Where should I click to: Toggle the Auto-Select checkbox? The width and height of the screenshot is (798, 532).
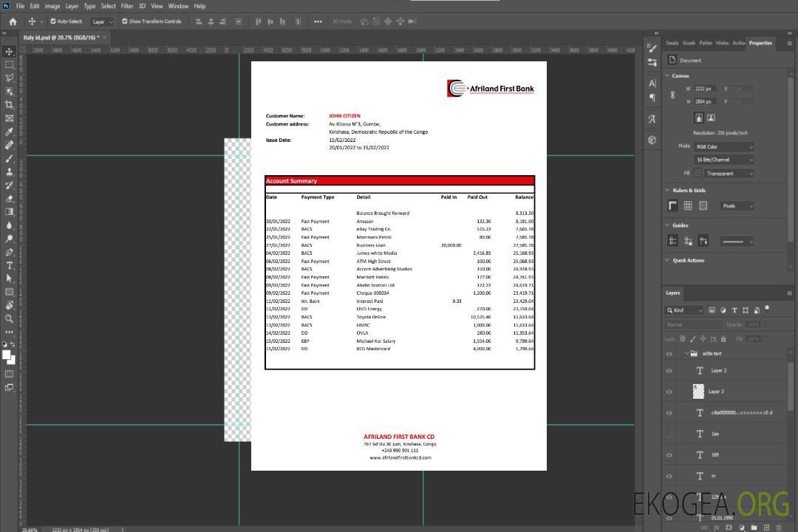pyautogui.click(x=53, y=21)
